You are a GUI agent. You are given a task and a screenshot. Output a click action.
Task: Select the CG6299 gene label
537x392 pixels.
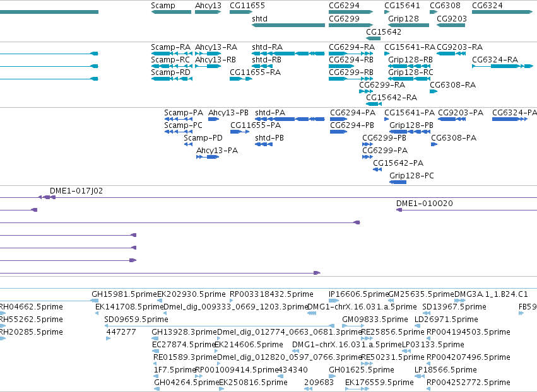pyautogui.click(x=344, y=19)
